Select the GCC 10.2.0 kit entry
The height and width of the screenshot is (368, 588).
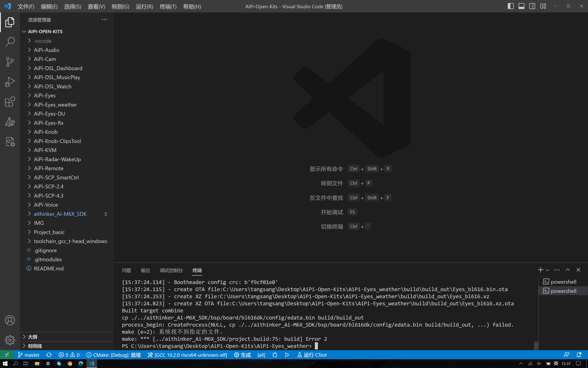point(187,355)
